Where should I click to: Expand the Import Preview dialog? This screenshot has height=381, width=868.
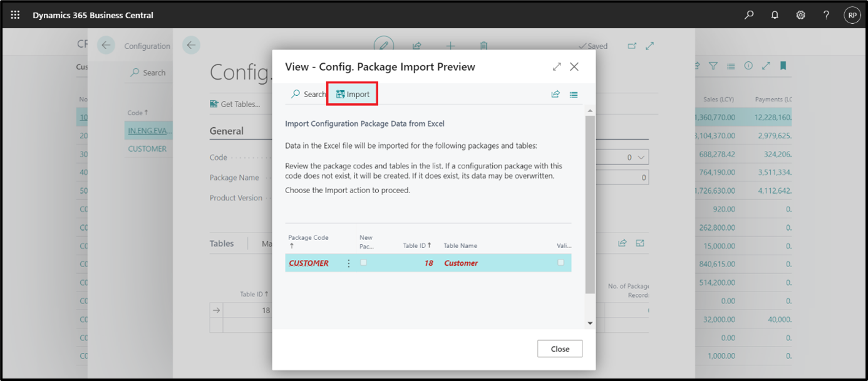pyautogui.click(x=557, y=66)
